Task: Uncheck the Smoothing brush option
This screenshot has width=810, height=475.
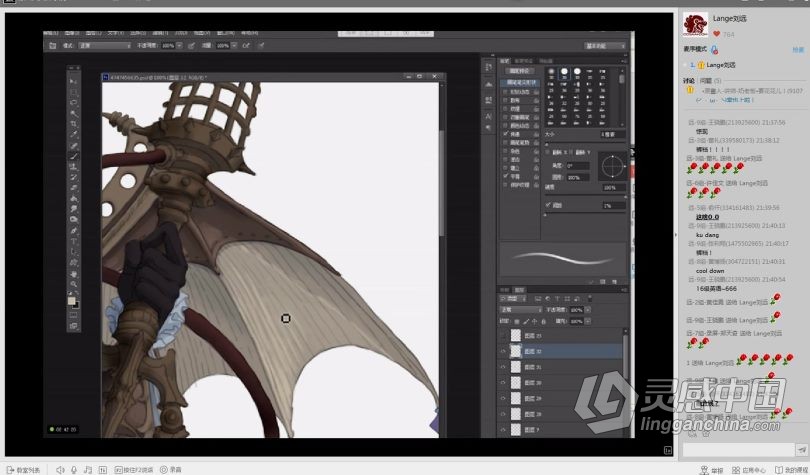Action: tap(505, 176)
